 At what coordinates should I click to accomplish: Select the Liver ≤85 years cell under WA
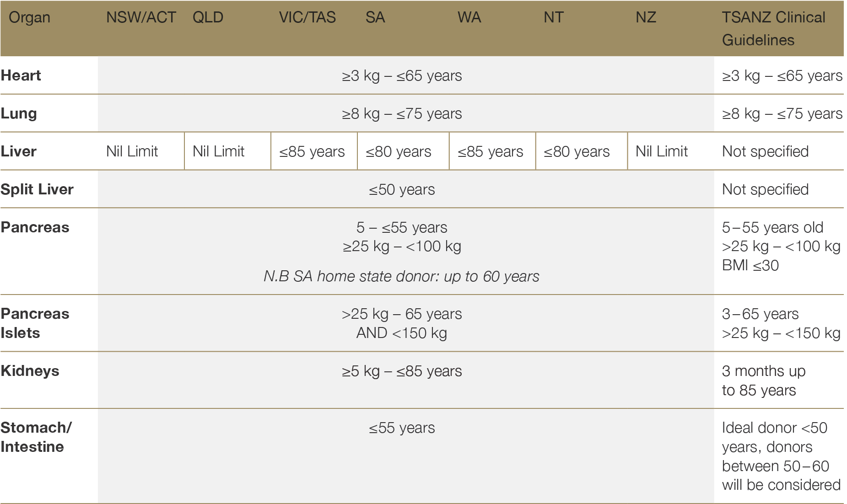pyautogui.click(x=490, y=151)
